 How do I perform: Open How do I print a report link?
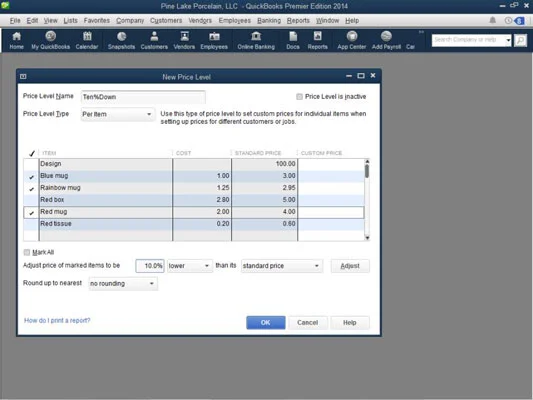pos(57,320)
